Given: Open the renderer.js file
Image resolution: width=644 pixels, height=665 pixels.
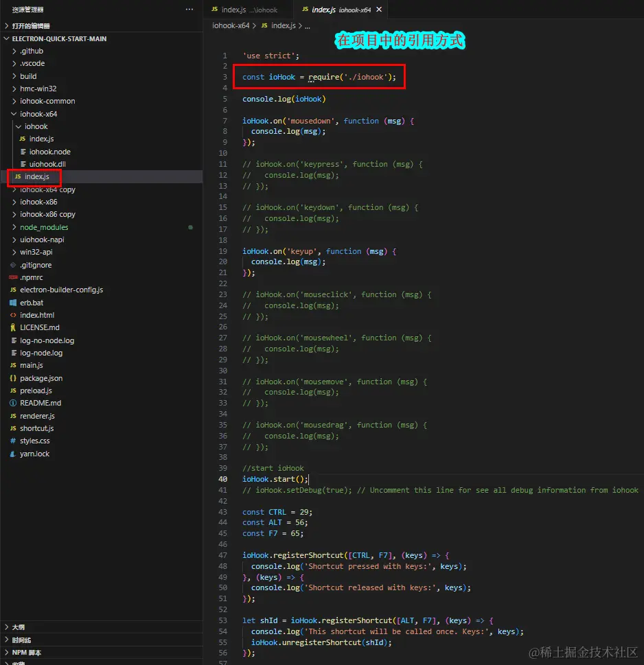Looking at the screenshot, I should click(x=102, y=416).
